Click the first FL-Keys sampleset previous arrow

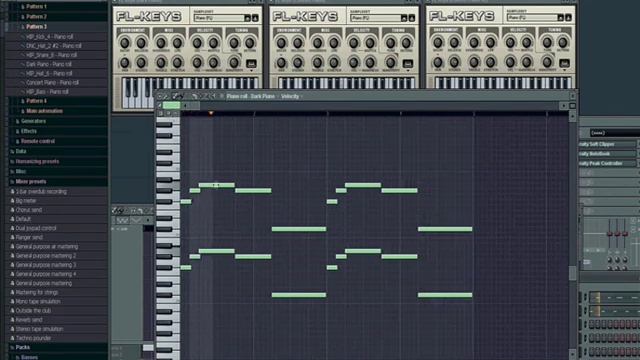[247, 18]
